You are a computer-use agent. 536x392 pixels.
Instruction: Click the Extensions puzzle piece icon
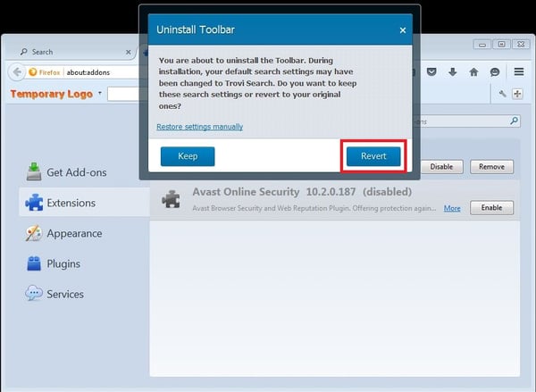34,203
